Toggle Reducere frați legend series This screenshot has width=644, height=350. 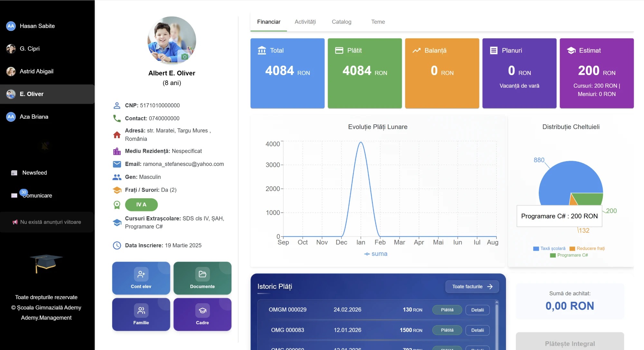pyautogui.click(x=587, y=248)
